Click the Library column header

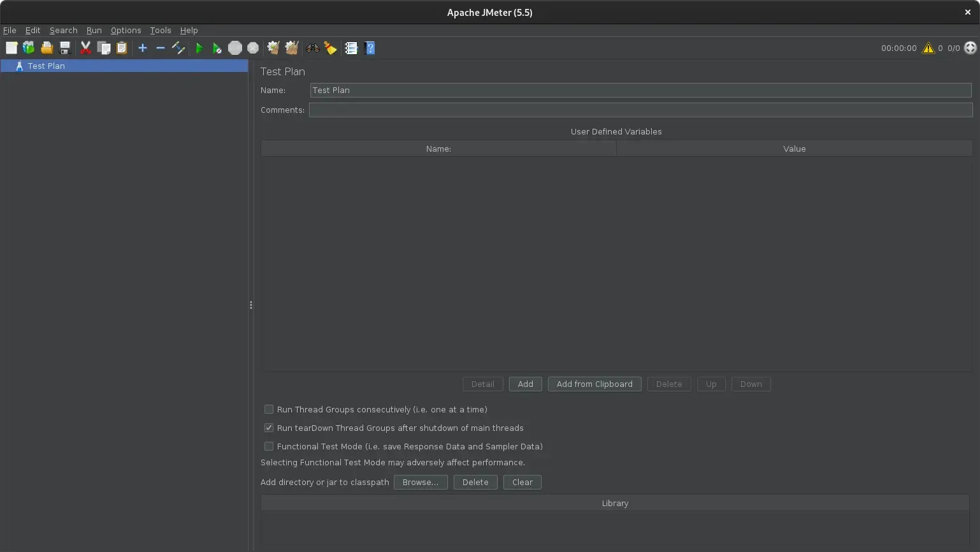(x=615, y=503)
